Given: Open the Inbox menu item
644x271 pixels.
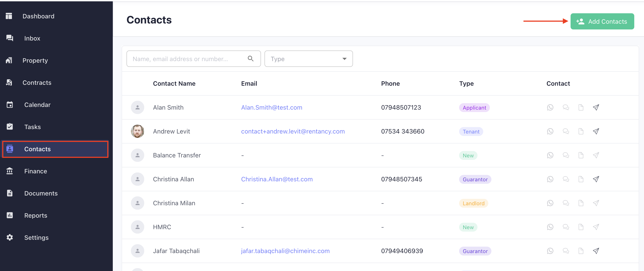Looking at the screenshot, I should pyautogui.click(x=32, y=38).
